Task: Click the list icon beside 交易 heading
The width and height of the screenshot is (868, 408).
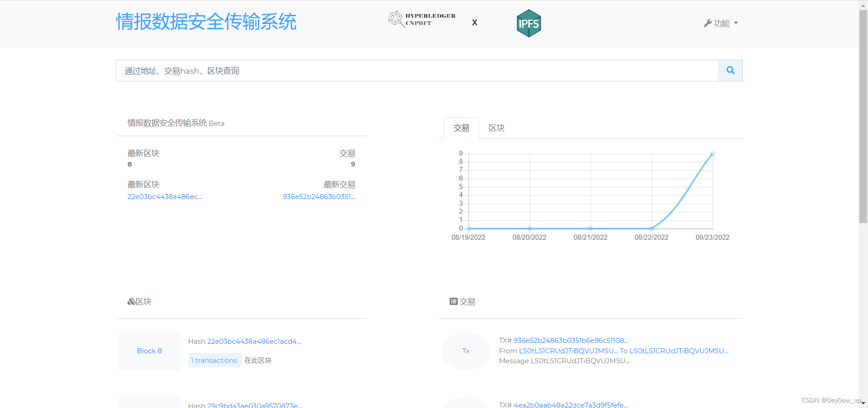Action: coord(453,301)
